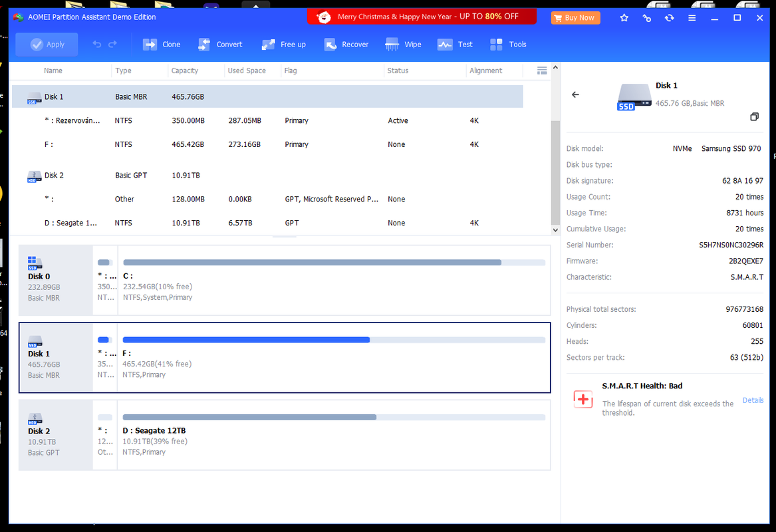Click the key register icon in title bar
The image size is (776, 532).
click(647, 18)
